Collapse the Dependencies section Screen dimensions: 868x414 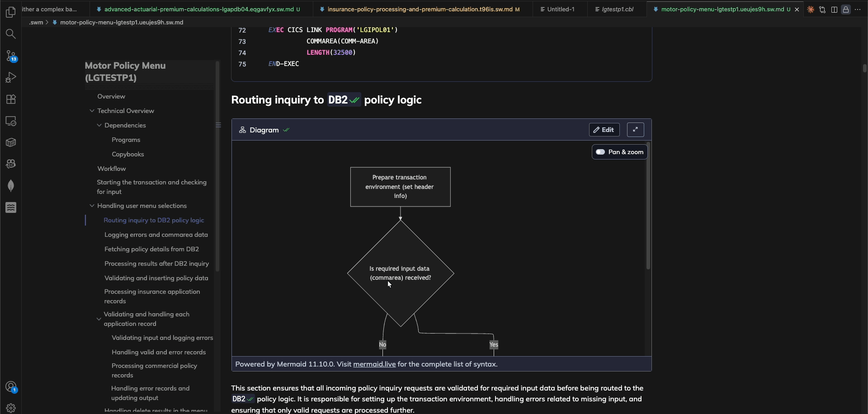point(99,125)
